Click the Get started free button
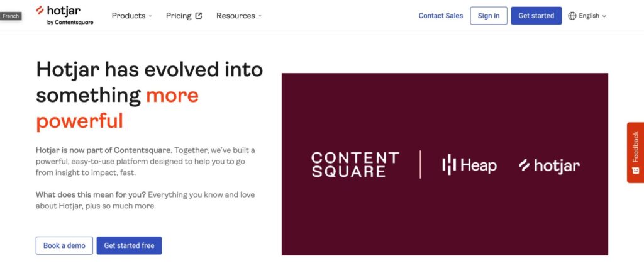Viewport: 644px width, 263px height. point(129,245)
